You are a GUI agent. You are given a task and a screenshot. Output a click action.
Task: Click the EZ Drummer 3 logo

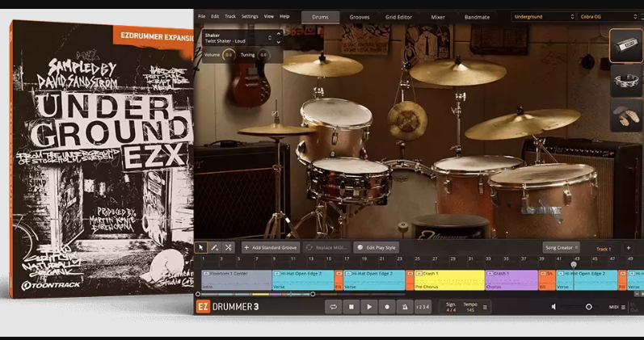pyautogui.click(x=227, y=307)
